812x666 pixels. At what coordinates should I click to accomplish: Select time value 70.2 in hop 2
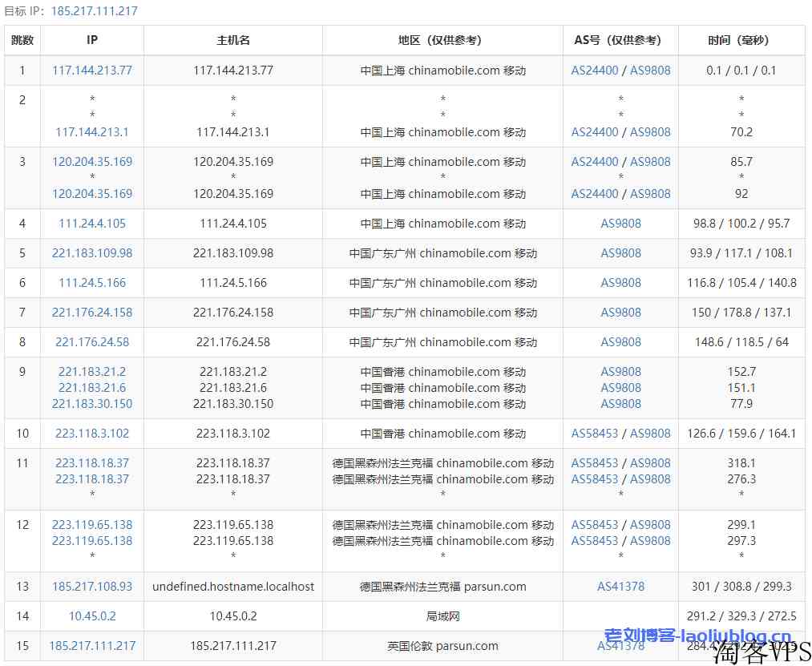point(741,132)
